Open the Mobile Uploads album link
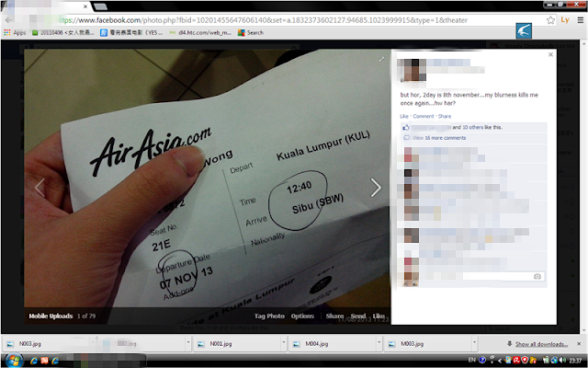This screenshot has width=588, height=368. tap(51, 316)
